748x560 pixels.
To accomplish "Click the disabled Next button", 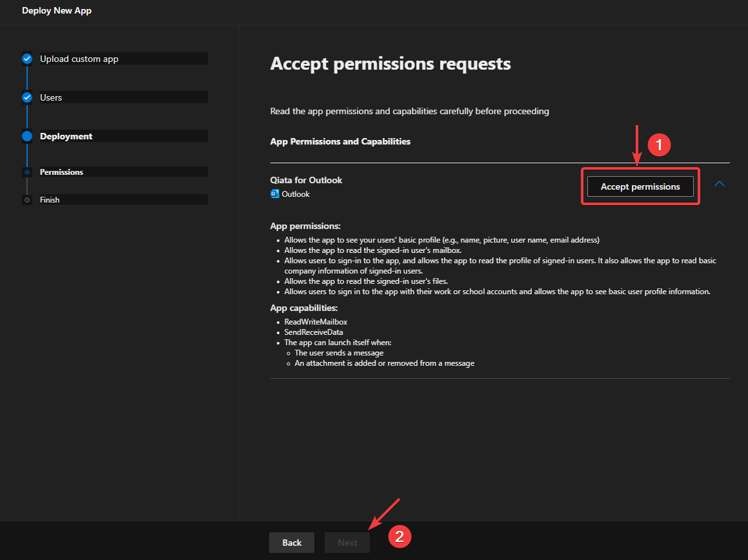I will [x=347, y=543].
